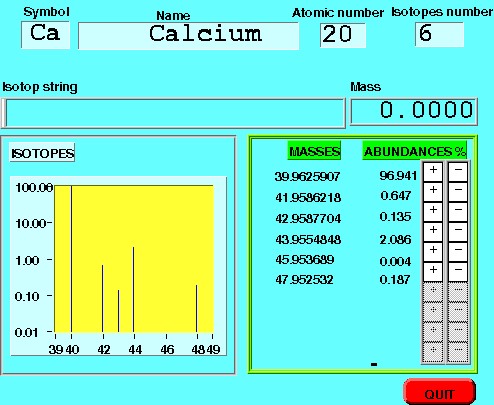This screenshot has width=494, height=405.
Task: Select mass value 42.9587704
Action: coord(308,219)
